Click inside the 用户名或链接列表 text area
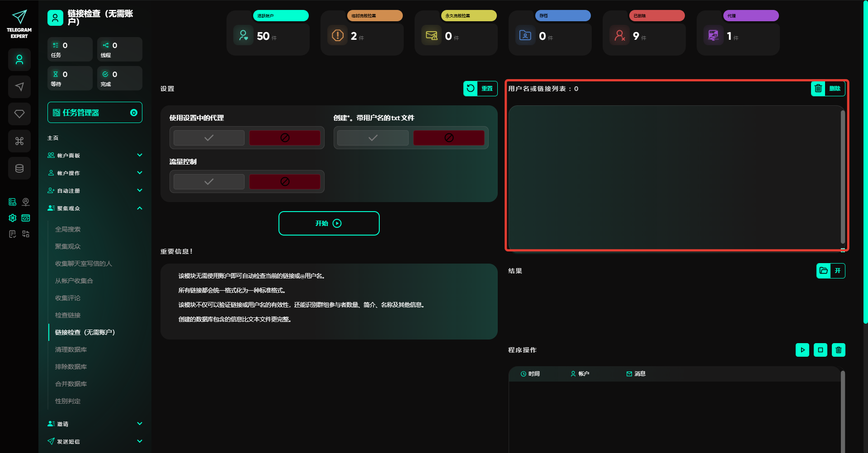 pyautogui.click(x=674, y=176)
